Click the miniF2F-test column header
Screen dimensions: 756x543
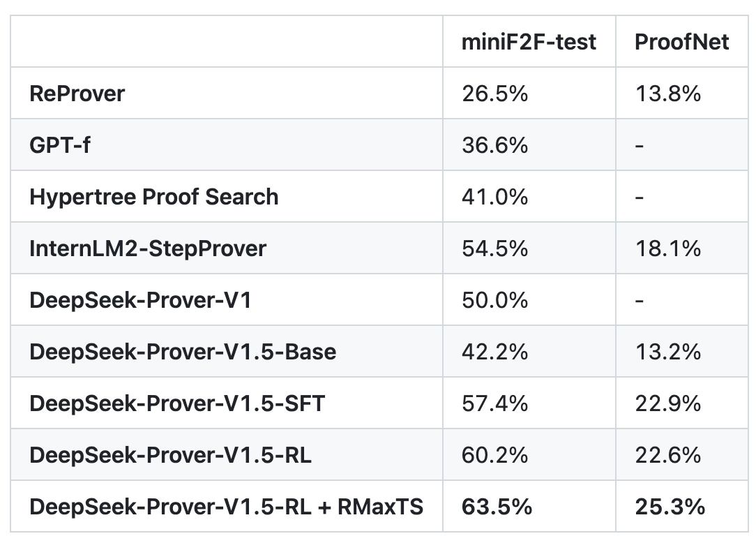tap(529, 42)
